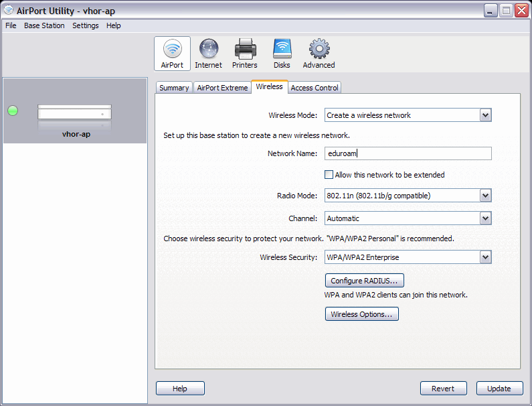Expand the Wireless Mode dropdown
This screenshot has width=532, height=406.
coord(486,115)
